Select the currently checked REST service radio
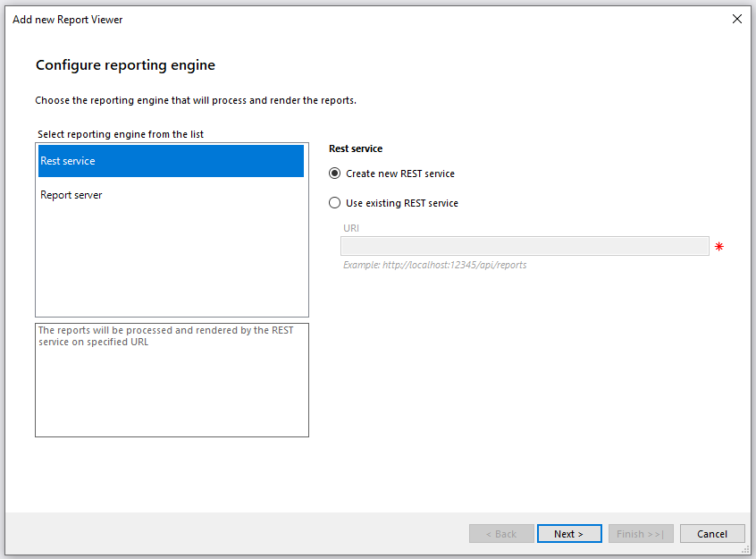The height and width of the screenshot is (559, 756). (x=334, y=174)
